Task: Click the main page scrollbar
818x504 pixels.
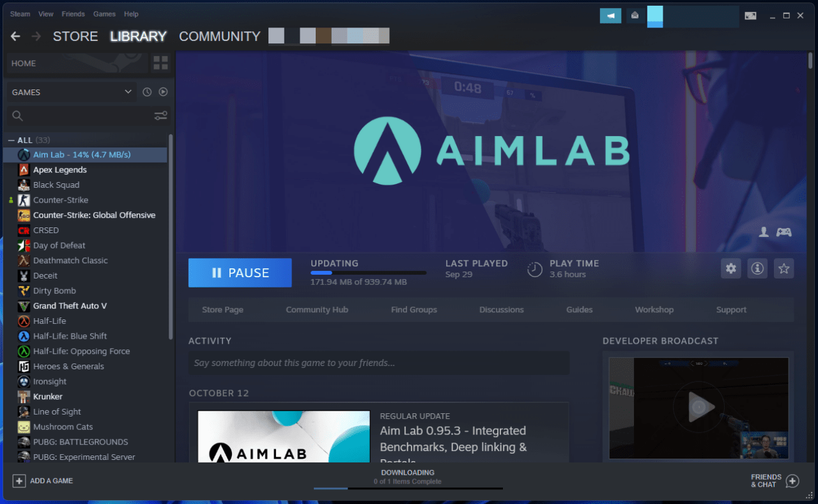Action: pyautogui.click(x=811, y=61)
